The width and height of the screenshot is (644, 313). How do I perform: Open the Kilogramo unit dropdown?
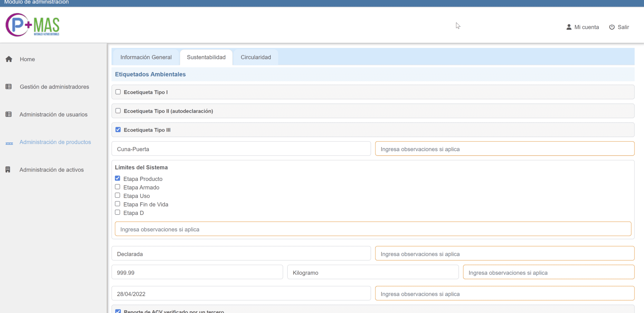point(373,273)
